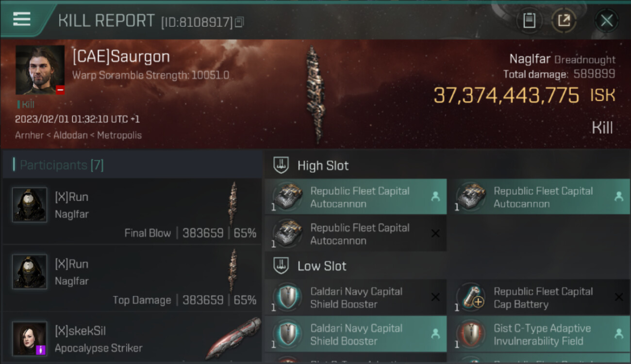Open the Top Damage Run participant entry
This screenshot has width=631, height=364.
click(x=132, y=278)
